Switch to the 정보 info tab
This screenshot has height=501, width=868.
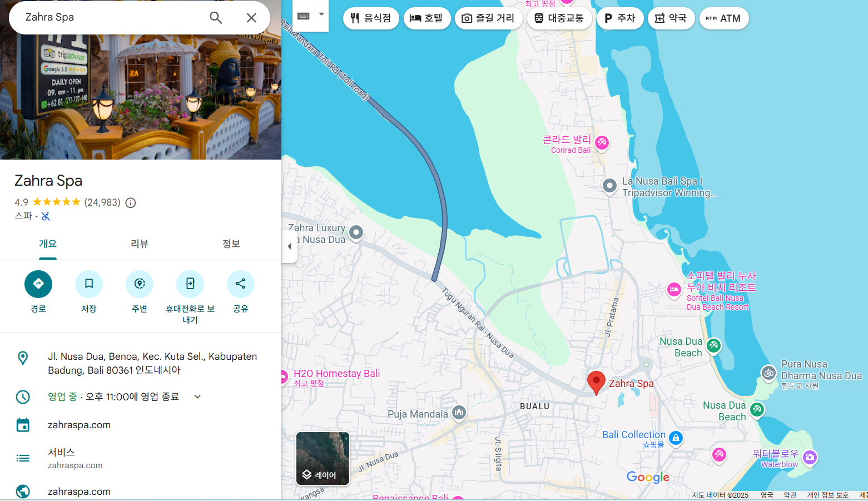pos(231,244)
